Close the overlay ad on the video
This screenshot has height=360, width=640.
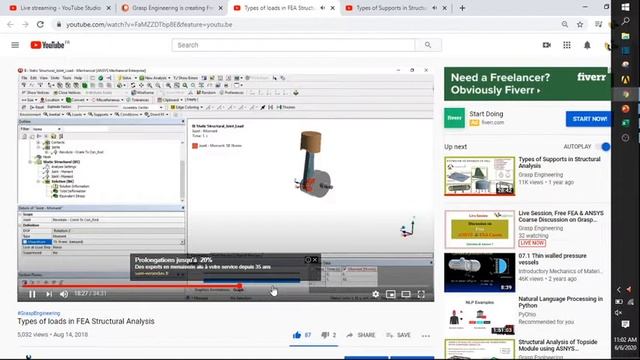pos(315,260)
